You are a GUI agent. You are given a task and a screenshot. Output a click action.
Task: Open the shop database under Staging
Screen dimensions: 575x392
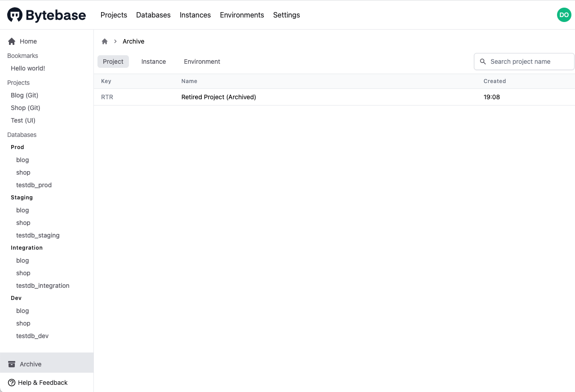click(x=23, y=223)
